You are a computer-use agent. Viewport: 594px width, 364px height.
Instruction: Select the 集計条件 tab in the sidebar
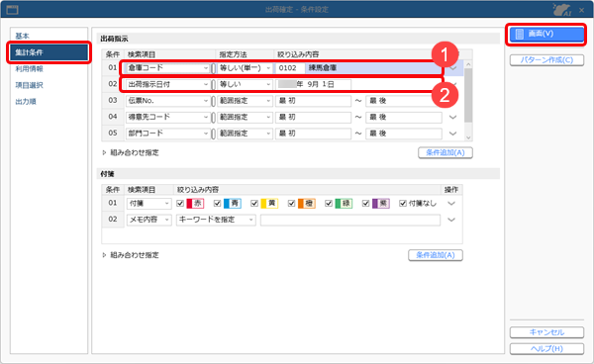tap(49, 52)
